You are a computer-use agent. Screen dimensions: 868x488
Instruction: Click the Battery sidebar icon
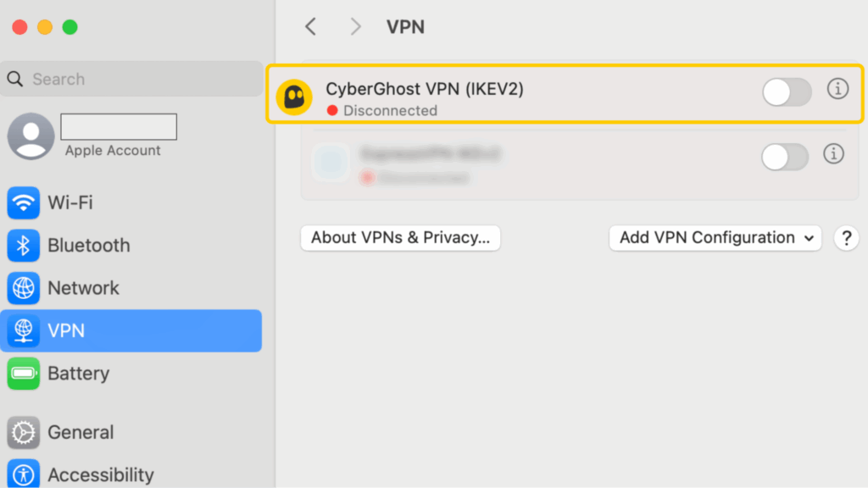(x=24, y=374)
